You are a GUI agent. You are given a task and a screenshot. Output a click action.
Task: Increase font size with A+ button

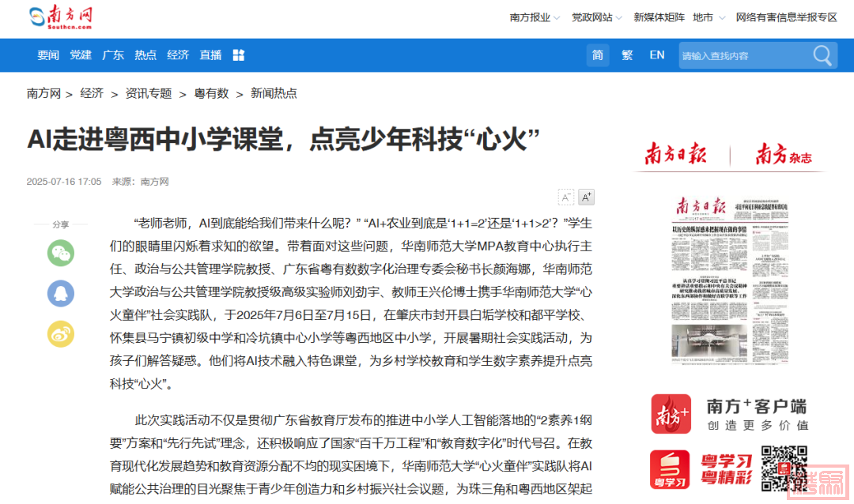point(586,197)
